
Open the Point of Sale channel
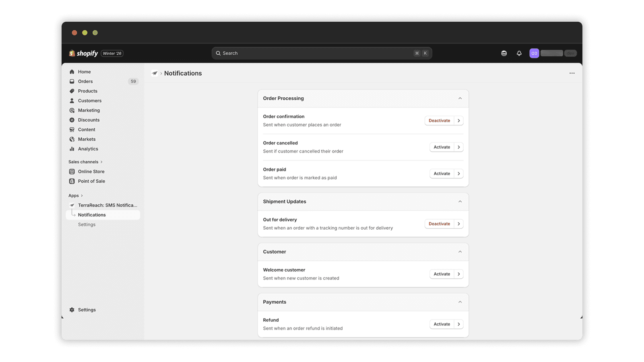click(x=92, y=181)
